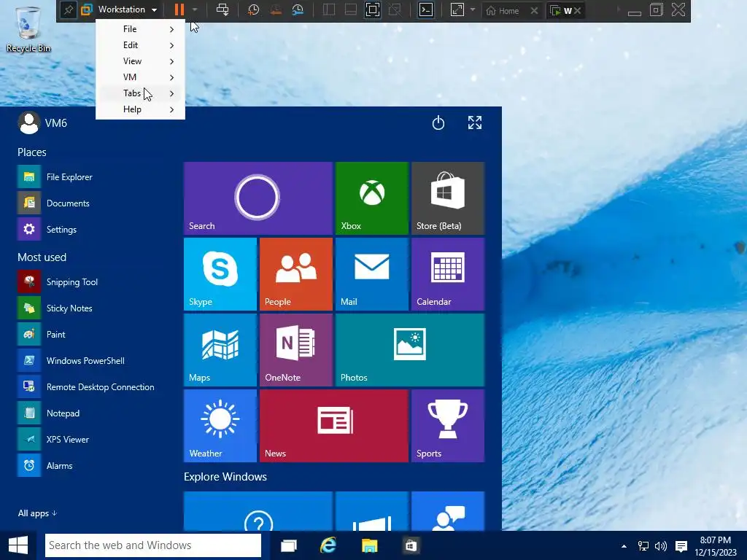Open the Skype tile
Screen dimensions: 747x560
(x=220, y=274)
